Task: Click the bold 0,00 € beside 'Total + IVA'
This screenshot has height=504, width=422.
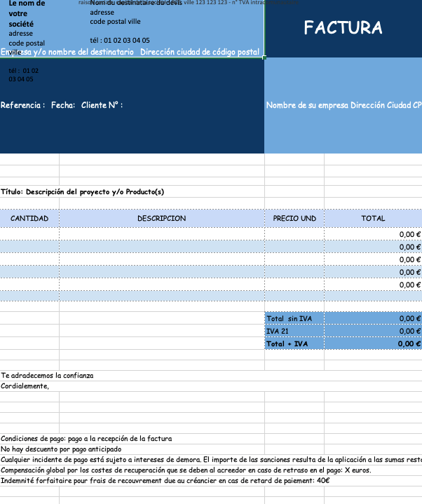Action: [x=409, y=343]
